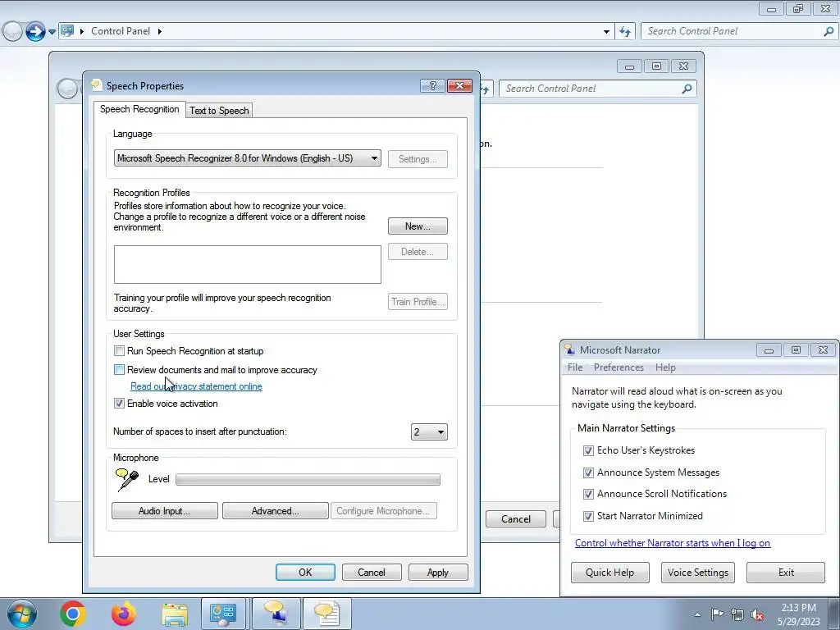Image resolution: width=840 pixels, height=630 pixels.
Task: Click the forward navigation arrow button
Action: [x=35, y=32]
